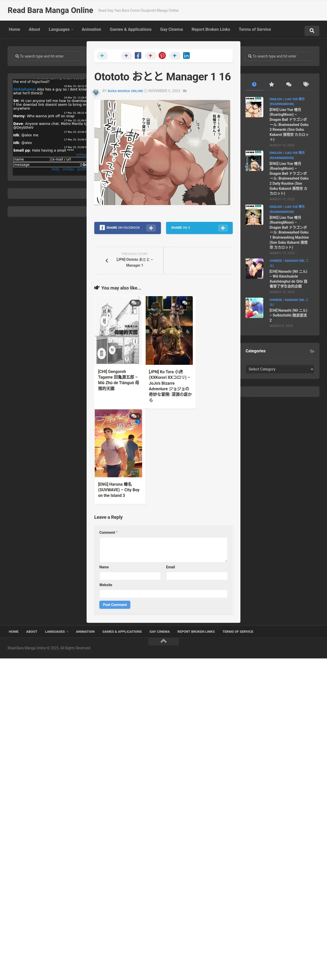Open City Boy on the Island 3 thumbnail
Image resolution: width=327 pixels, height=980 pixels.
click(x=118, y=443)
